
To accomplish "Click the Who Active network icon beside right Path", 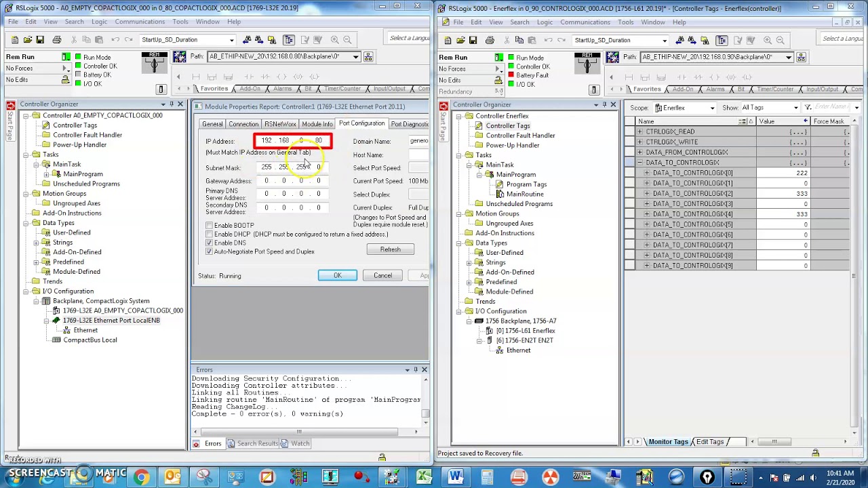I will [x=801, y=58].
